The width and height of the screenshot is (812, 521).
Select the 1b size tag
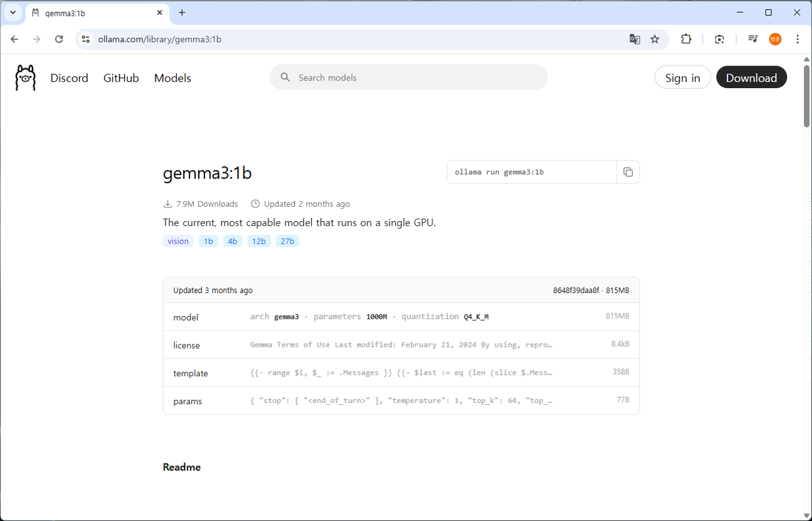(208, 241)
